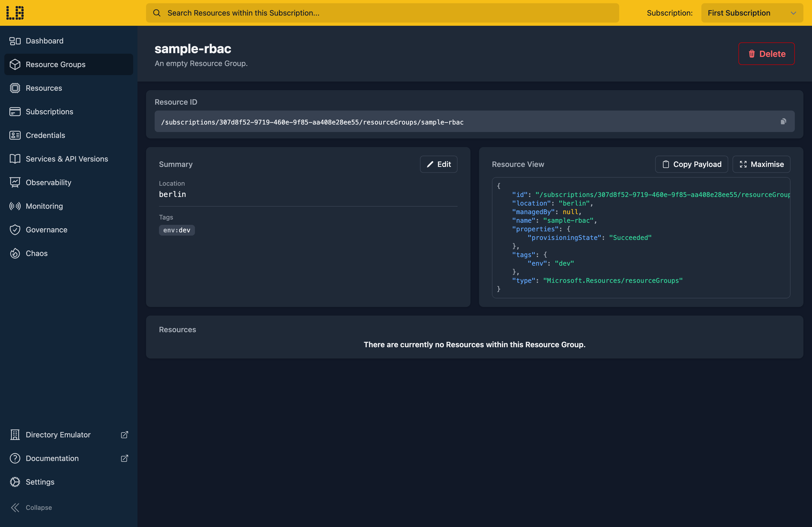The width and height of the screenshot is (812, 527).
Task: Click the trash icon in Delete button
Action: tap(752, 54)
